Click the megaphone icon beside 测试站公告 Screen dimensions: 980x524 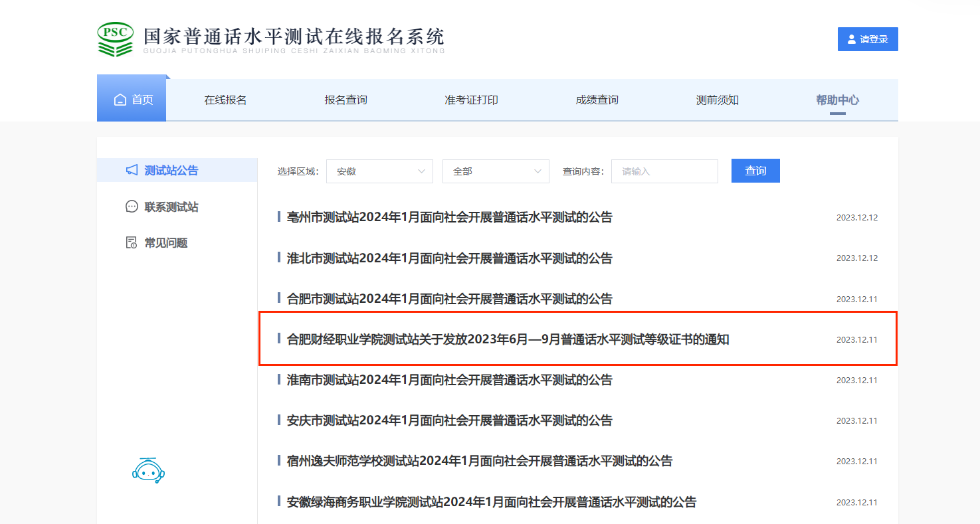tap(132, 170)
